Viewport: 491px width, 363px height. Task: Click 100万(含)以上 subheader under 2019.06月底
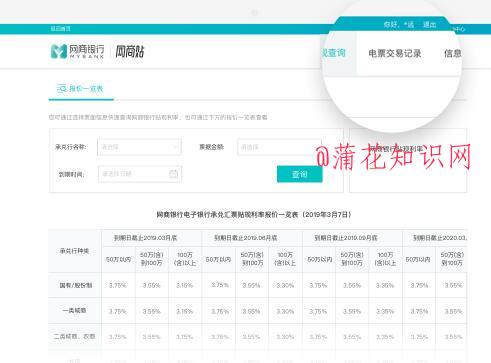point(285,259)
